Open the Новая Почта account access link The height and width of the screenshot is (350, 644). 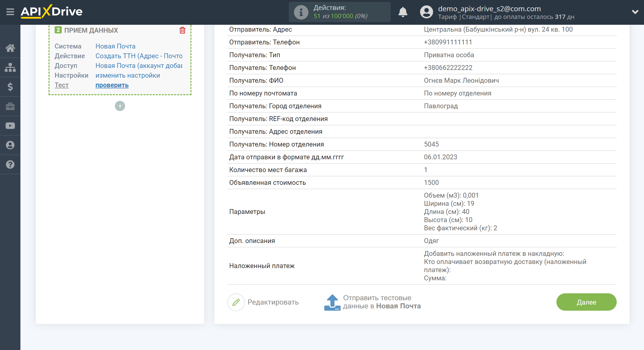139,66
